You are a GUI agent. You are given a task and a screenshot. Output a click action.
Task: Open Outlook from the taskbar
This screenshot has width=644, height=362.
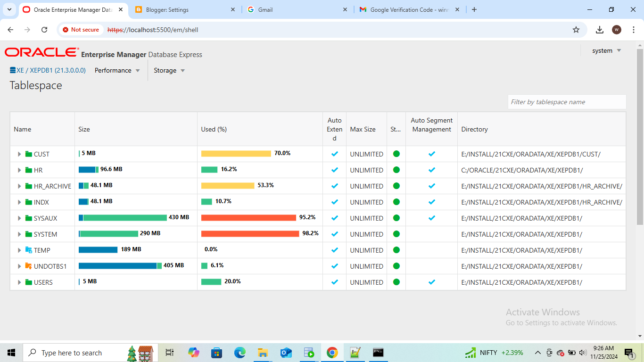tap(286, 353)
